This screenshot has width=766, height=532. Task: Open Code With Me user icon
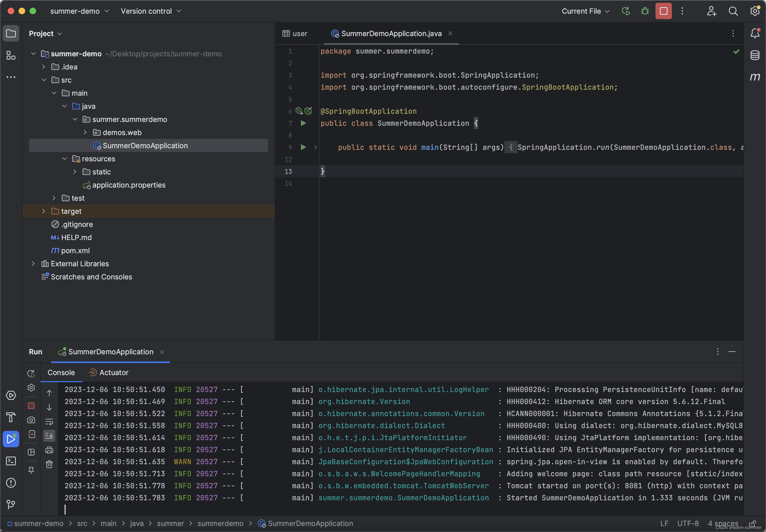[x=711, y=11]
